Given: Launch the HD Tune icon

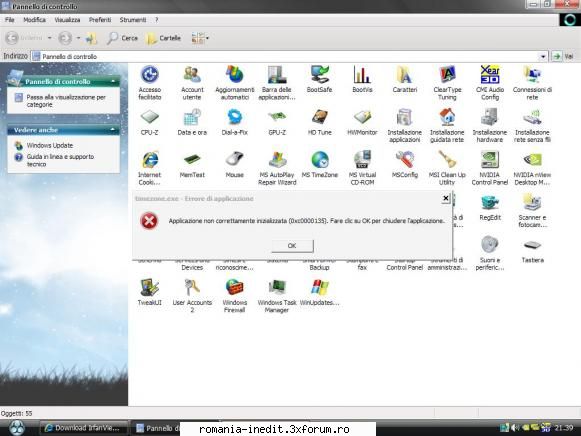Looking at the screenshot, I should (x=319, y=122).
